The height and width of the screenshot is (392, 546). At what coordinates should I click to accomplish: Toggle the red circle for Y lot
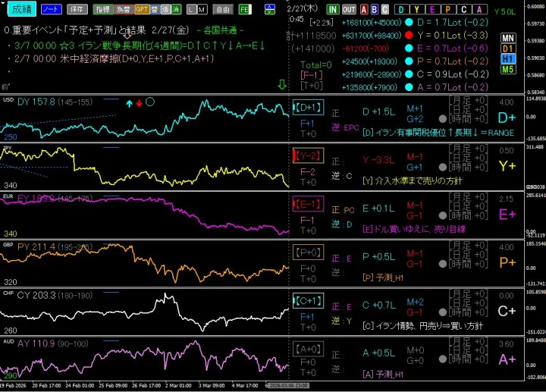(x=409, y=34)
